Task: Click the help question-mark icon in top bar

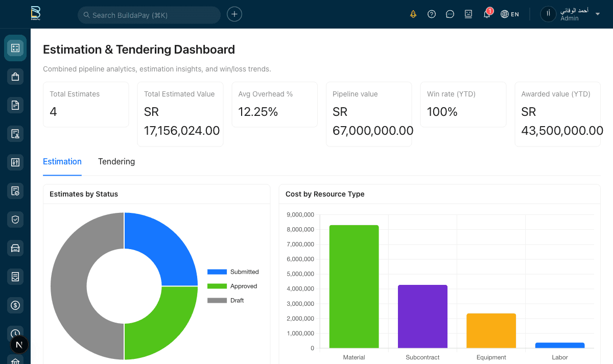Action: pos(432,14)
